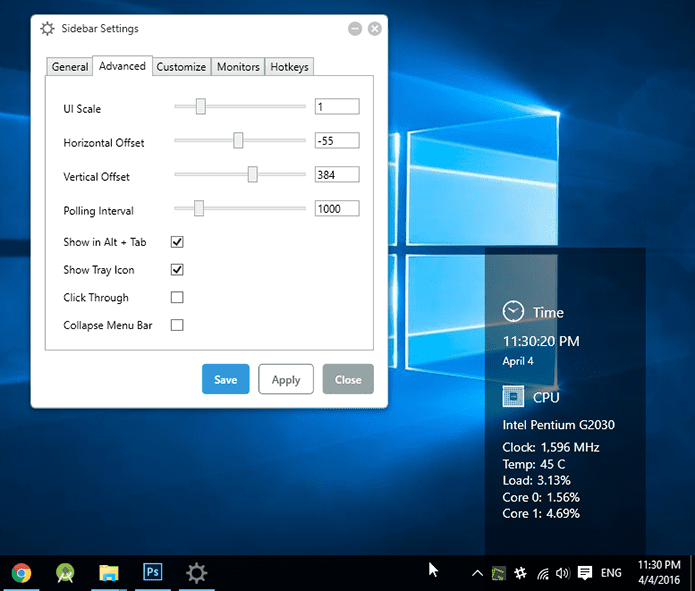Click the UI Scale value field showing 1
The width and height of the screenshot is (695, 591).
click(x=337, y=106)
